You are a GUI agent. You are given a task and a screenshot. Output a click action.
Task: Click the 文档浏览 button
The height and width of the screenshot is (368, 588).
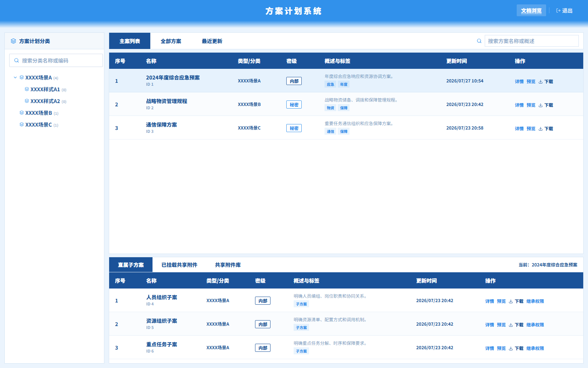pos(531,11)
